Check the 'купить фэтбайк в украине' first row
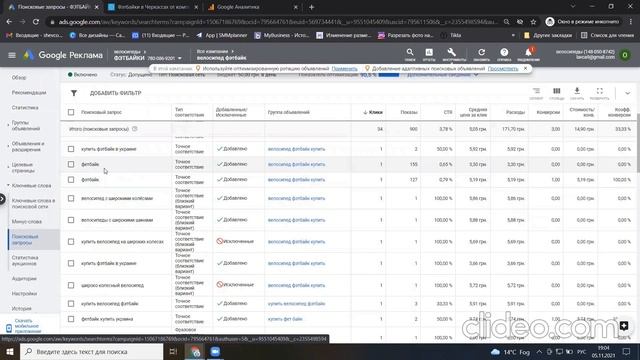 point(71,149)
